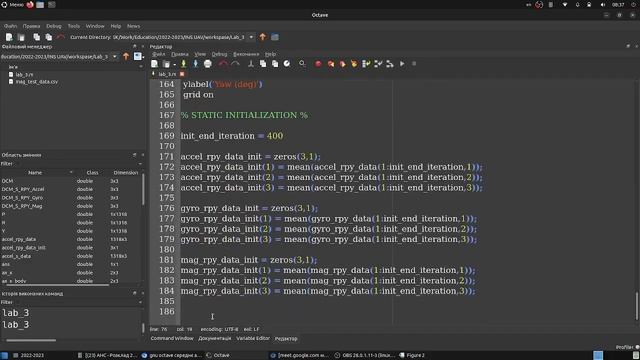
Task: Browse directories folder icon in main toolbar
Action: pos(275,37)
